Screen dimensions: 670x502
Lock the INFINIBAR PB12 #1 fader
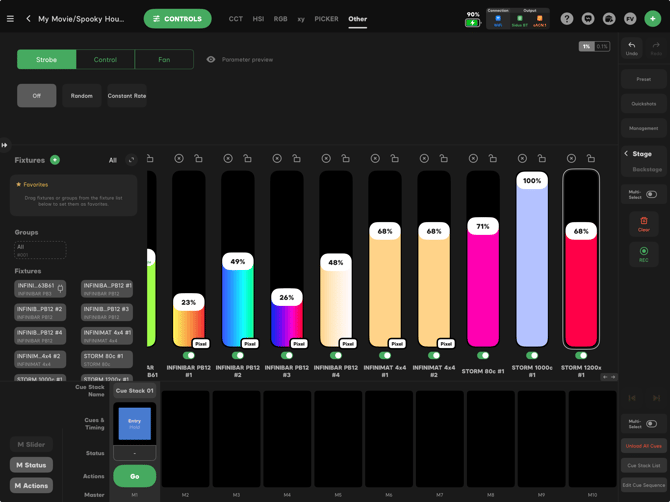[198, 159]
